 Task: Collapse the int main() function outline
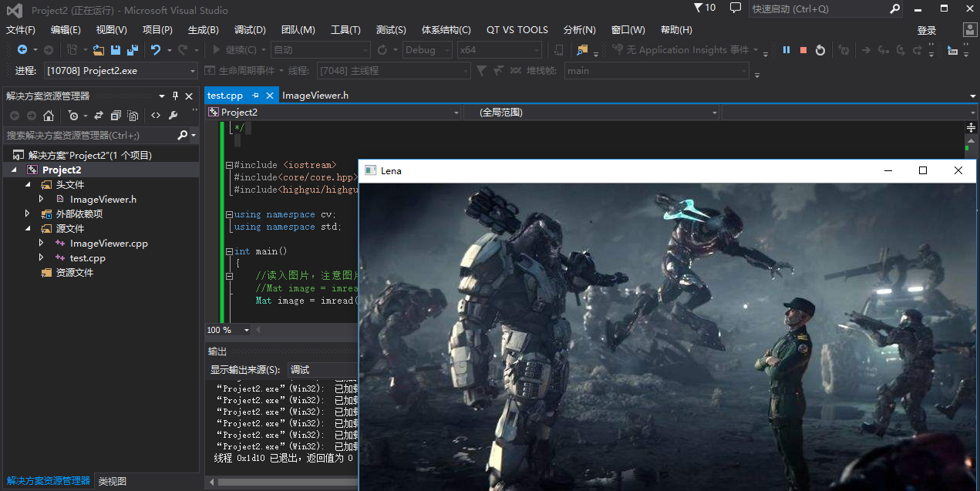click(x=229, y=251)
